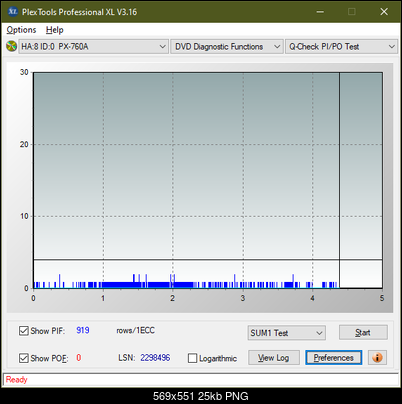Click the LSN value 2298496
This screenshot has height=404, width=402.
coord(155,358)
